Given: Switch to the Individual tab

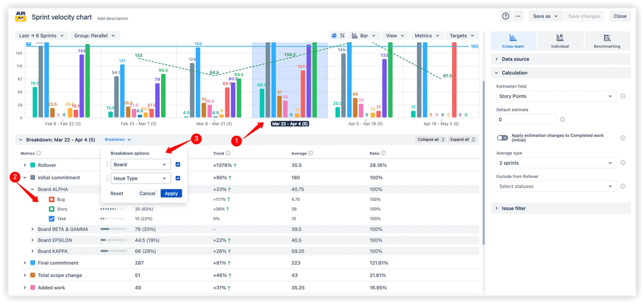Looking at the screenshot, I should point(560,41).
